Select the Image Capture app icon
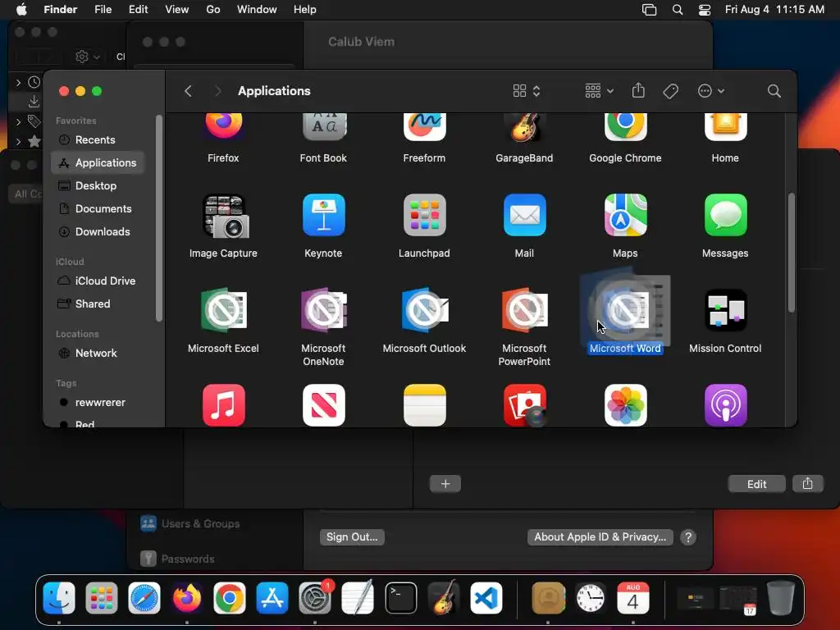This screenshot has width=840, height=630. click(225, 216)
